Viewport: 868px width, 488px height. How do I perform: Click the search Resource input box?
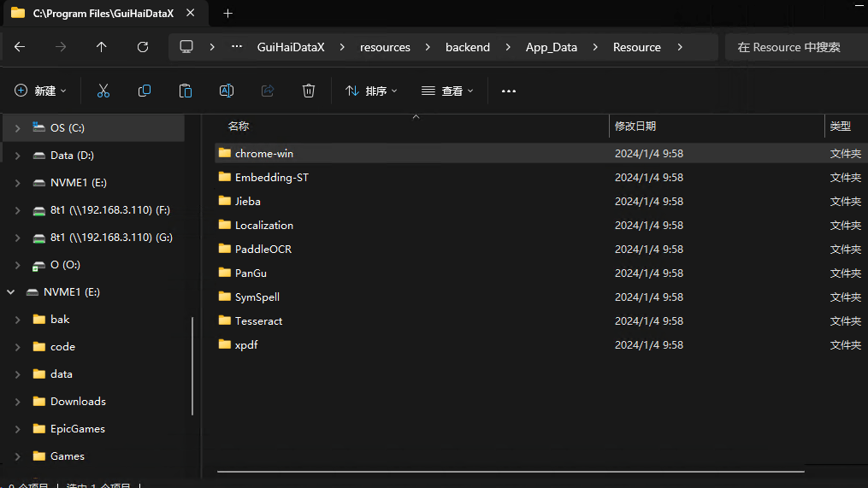[796, 47]
